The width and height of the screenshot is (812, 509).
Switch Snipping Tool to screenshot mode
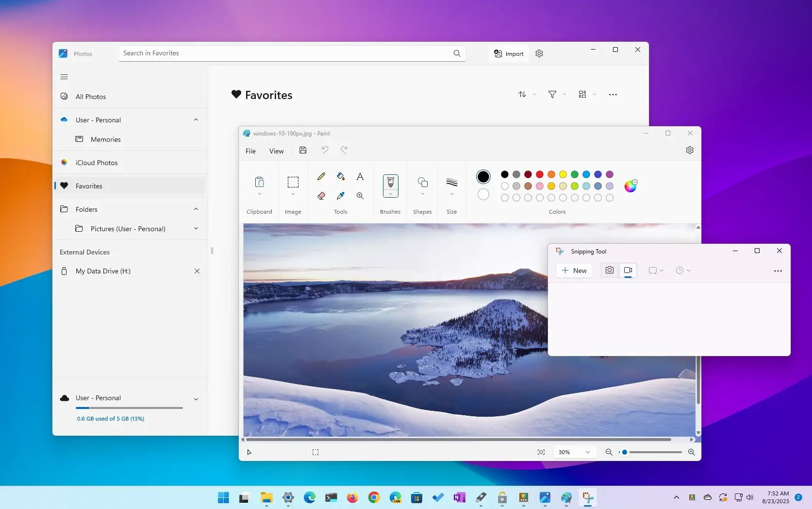tap(609, 270)
